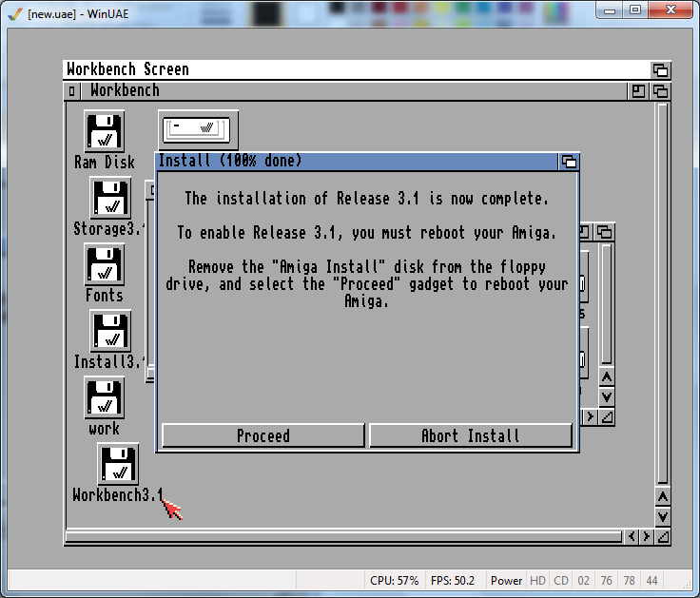Click the Install window depth gadget
The height and width of the screenshot is (598, 700).
[x=569, y=162]
